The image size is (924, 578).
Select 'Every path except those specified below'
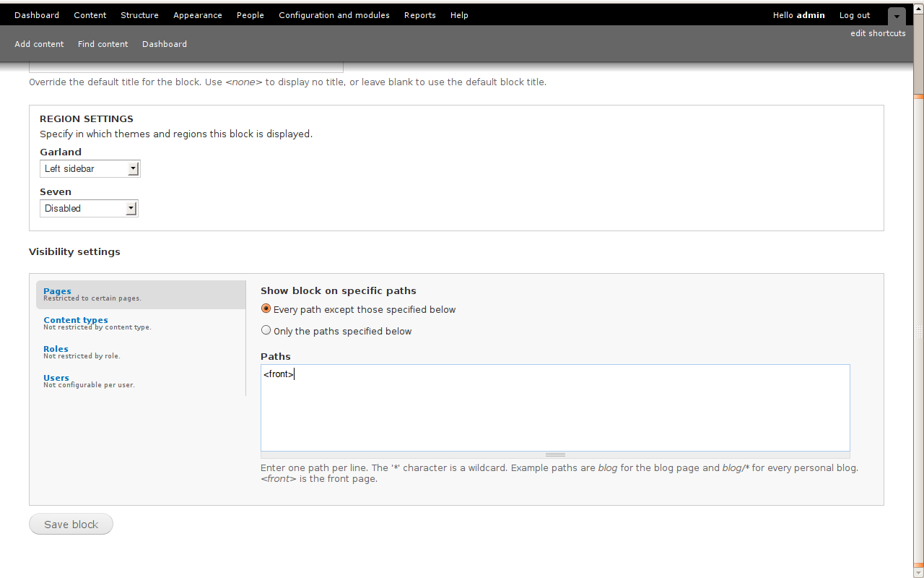[266, 309]
